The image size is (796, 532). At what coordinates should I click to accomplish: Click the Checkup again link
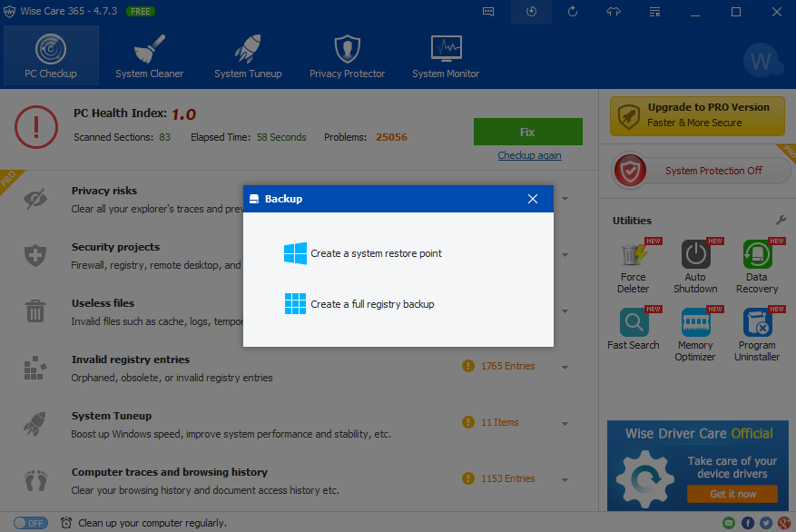[x=529, y=155]
